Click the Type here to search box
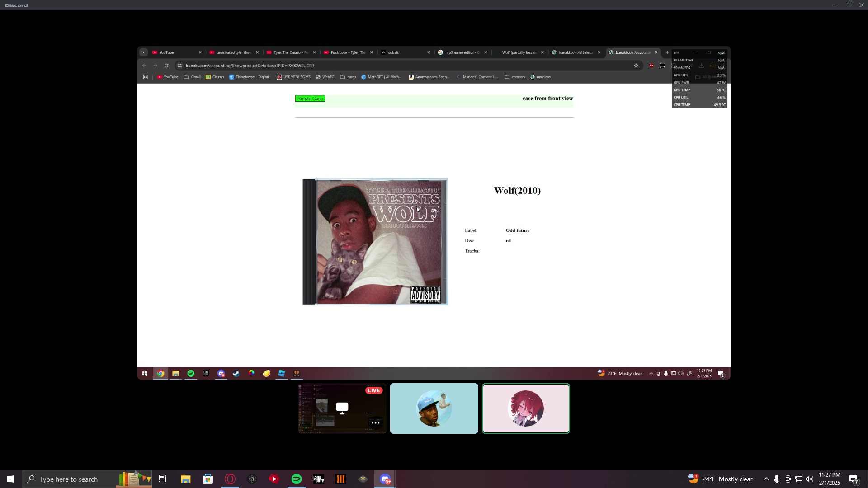Image resolution: width=868 pixels, height=488 pixels. 69,479
